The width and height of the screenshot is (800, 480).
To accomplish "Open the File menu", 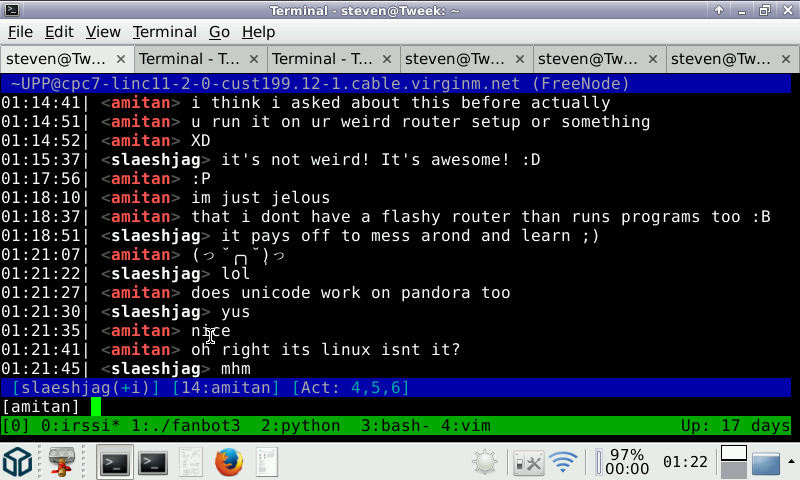I will (x=20, y=32).
